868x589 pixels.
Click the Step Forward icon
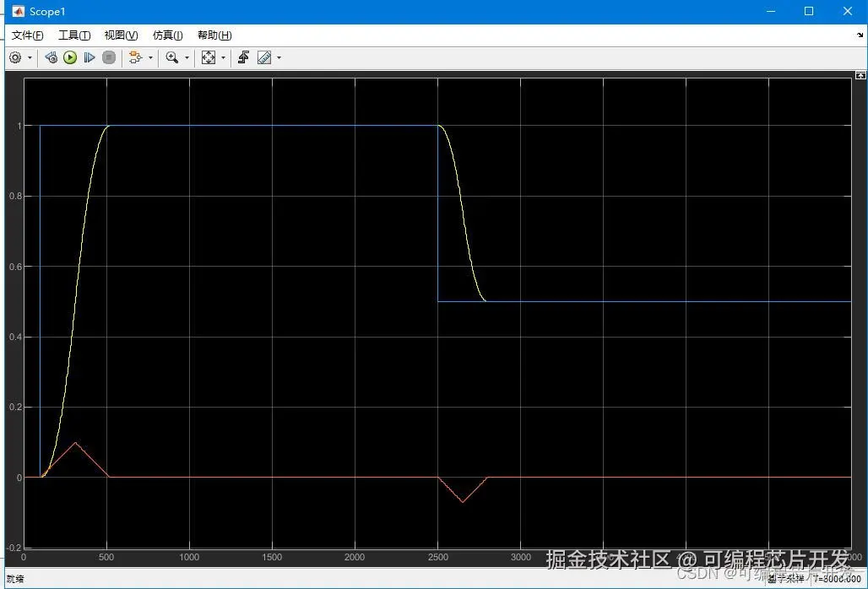click(x=90, y=57)
